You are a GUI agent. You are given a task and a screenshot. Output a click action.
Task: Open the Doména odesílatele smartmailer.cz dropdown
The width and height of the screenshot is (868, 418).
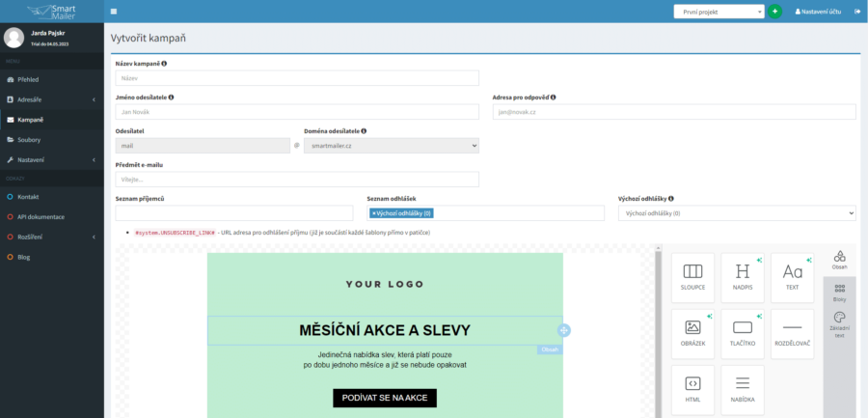pos(392,145)
